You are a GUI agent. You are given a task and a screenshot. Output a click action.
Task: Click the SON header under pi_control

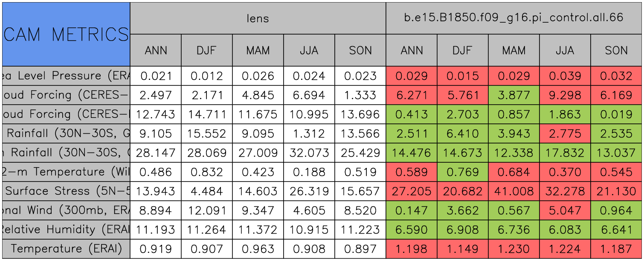pyautogui.click(x=616, y=50)
